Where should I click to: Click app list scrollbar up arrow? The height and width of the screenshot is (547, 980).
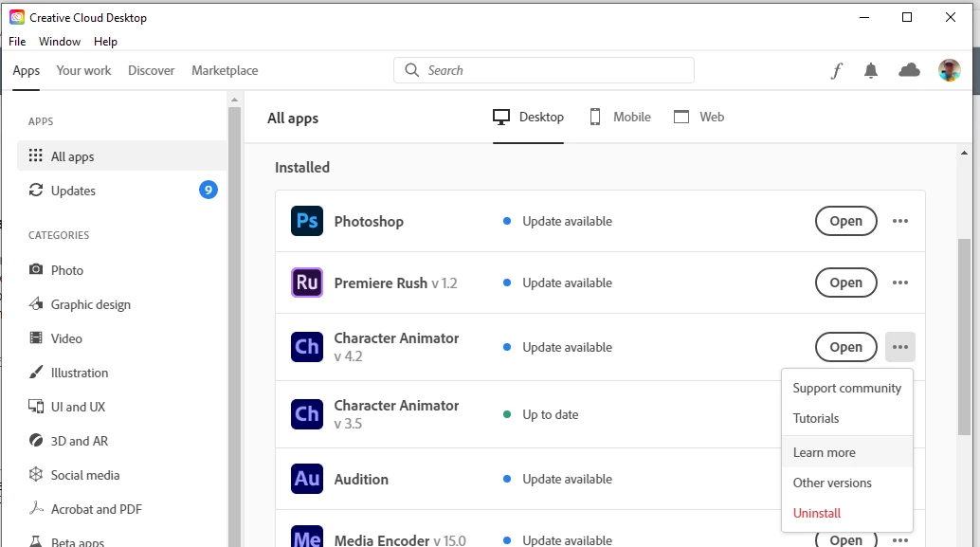click(964, 153)
